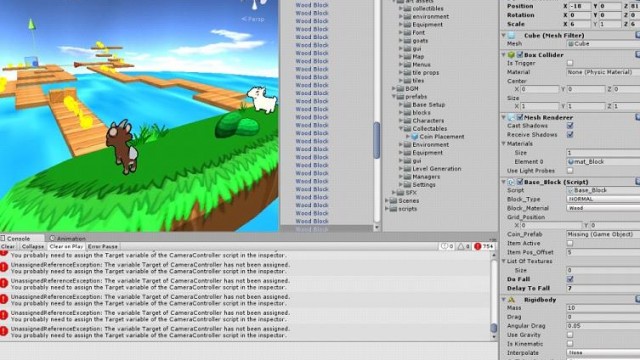Screen dimensions: 640x360
Task: Toggle the Base_Block script enabled checkbox
Action: click(520, 182)
